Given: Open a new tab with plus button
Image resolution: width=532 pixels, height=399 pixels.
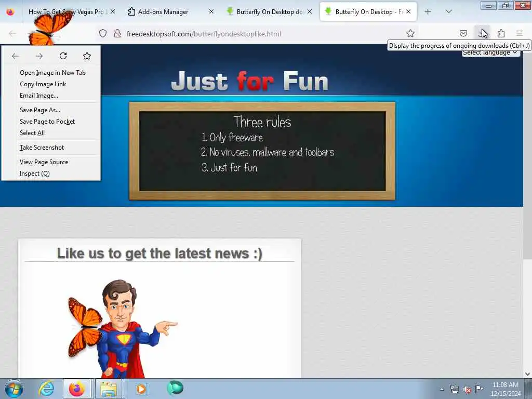Looking at the screenshot, I should coord(428,12).
